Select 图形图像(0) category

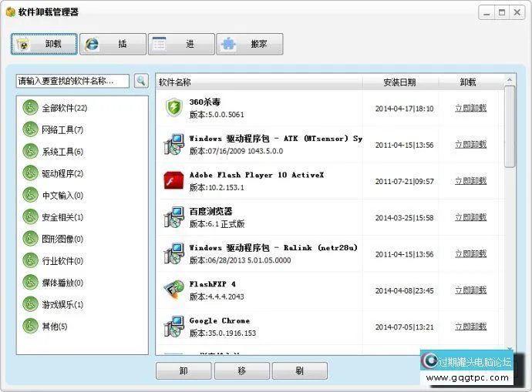click(x=62, y=240)
